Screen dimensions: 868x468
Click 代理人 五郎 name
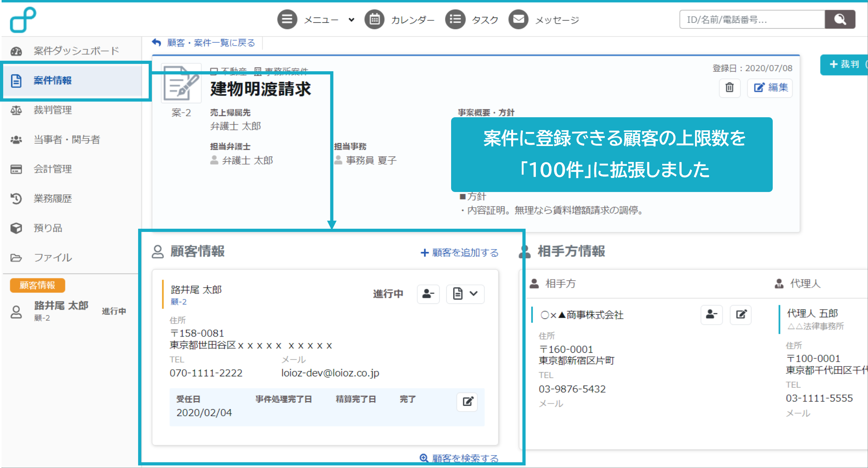pyautogui.click(x=812, y=313)
